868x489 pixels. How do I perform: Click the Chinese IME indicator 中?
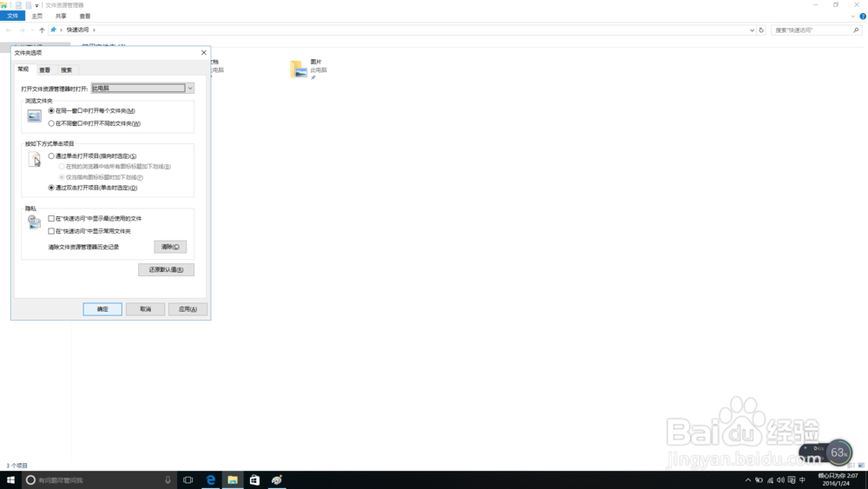point(802,480)
